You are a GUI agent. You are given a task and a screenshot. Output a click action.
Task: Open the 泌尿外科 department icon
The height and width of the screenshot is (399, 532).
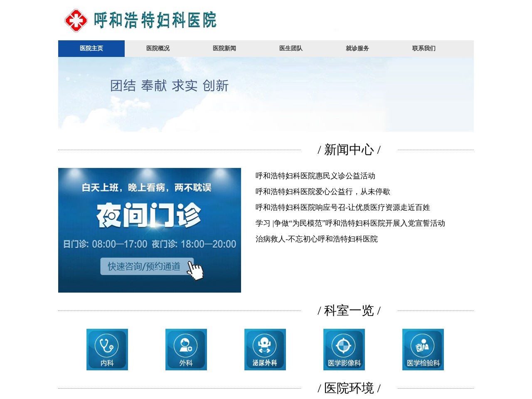coord(265,349)
